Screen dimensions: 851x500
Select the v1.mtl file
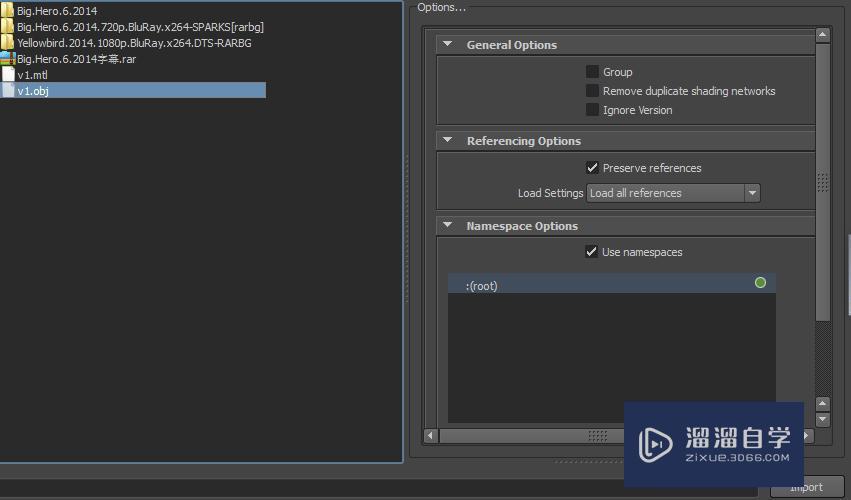click(32, 75)
